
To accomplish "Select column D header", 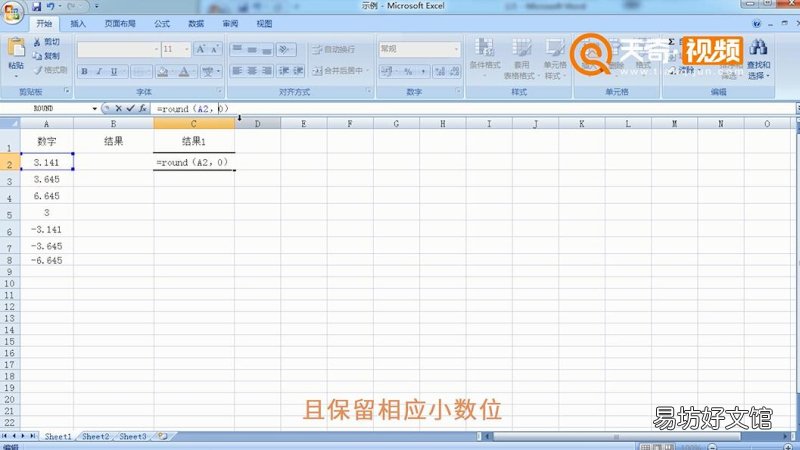I will click(257, 123).
